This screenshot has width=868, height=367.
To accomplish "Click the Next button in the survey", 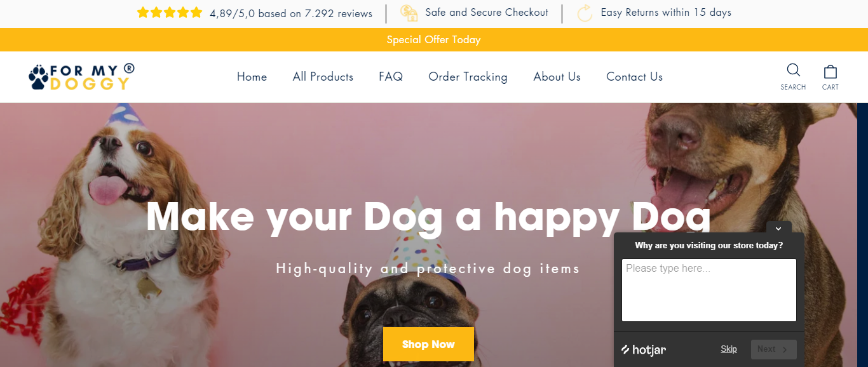I will coord(773,349).
